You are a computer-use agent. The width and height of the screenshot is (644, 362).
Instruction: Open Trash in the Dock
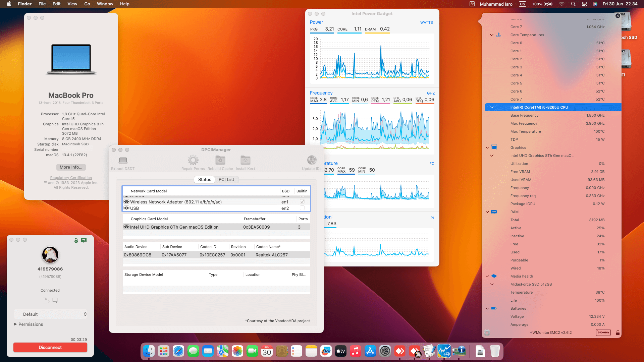coord(495,351)
